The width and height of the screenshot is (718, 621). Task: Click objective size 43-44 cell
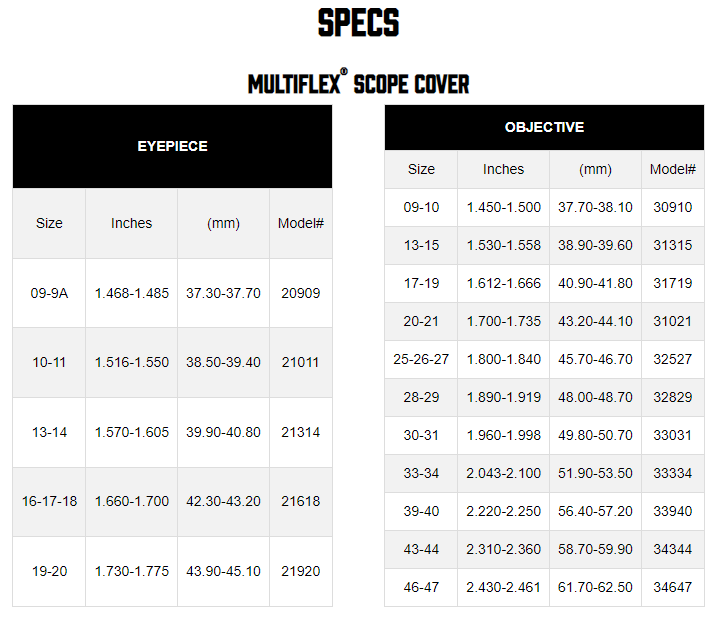(x=421, y=549)
